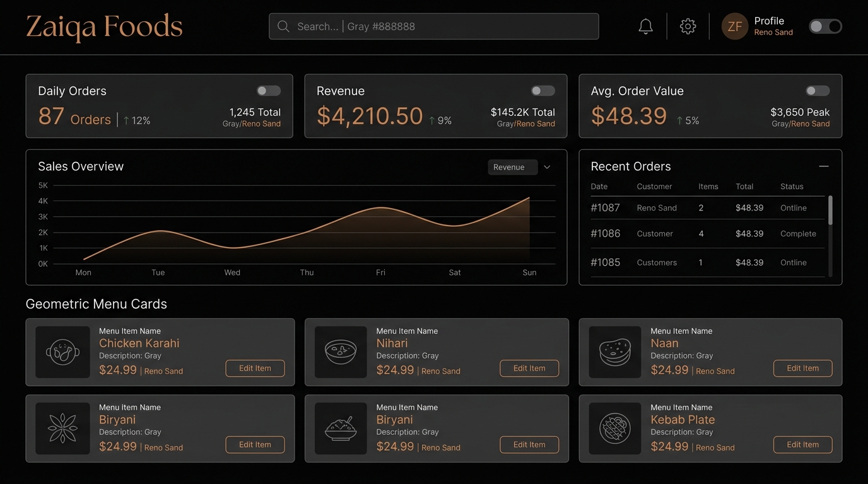Select the Chicken Karahi dish icon
The image size is (868, 484).
click(62, 352)
